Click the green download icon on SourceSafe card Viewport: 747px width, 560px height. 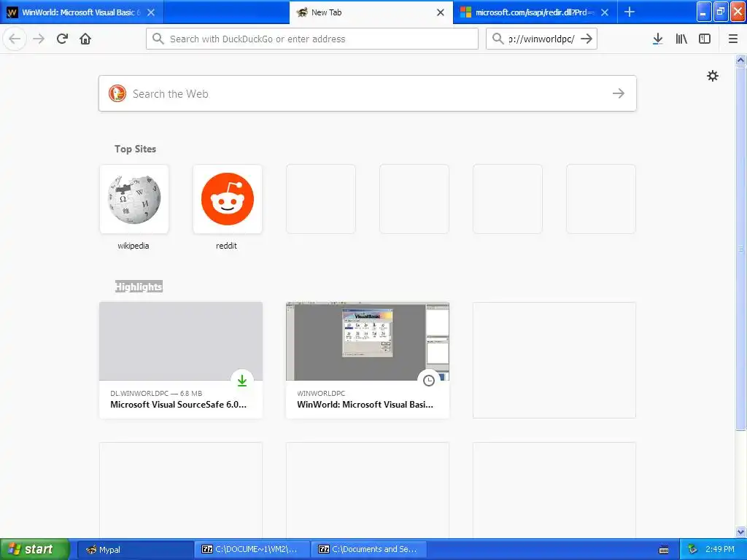[x=242, y=381]
